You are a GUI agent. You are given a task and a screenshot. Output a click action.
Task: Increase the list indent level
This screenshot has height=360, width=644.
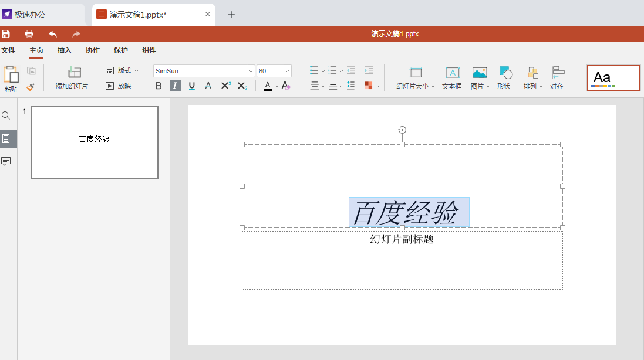[x=369, y=70]
